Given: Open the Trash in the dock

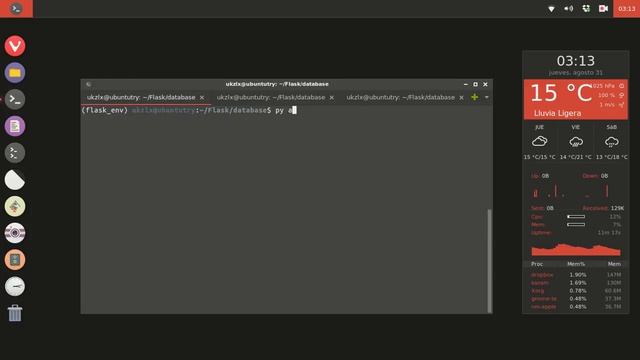Looking at the screenshot, I should (15, 313).
